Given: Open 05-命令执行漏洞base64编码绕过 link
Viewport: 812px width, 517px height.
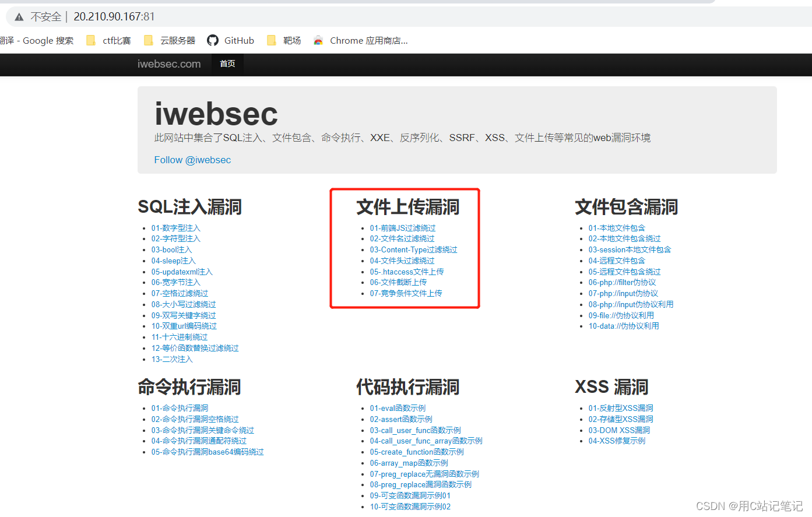Looking at the screenshot, I should click(208, 452).
